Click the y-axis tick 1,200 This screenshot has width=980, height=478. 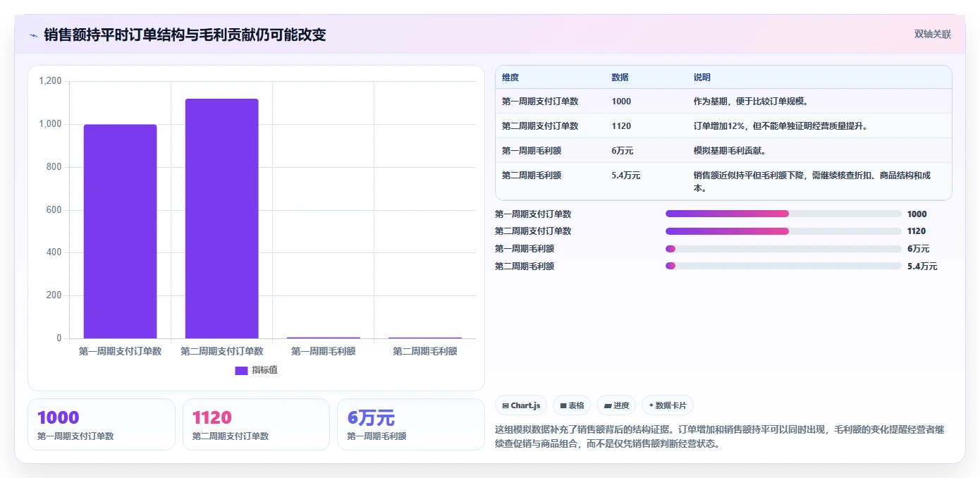pyautogui.click(x=50, y=81)
